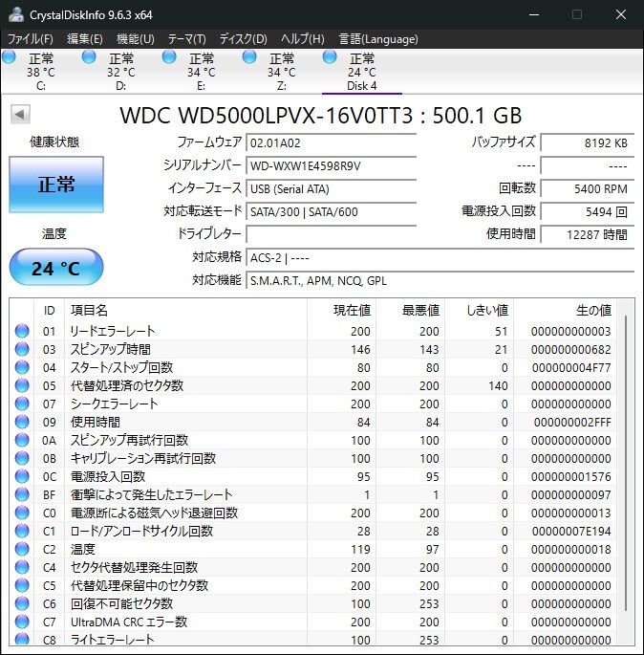The width and height of the screenshot is (644, 655).
Task: Open the ヘルプ(H) menu
Action: click(302, 39)
